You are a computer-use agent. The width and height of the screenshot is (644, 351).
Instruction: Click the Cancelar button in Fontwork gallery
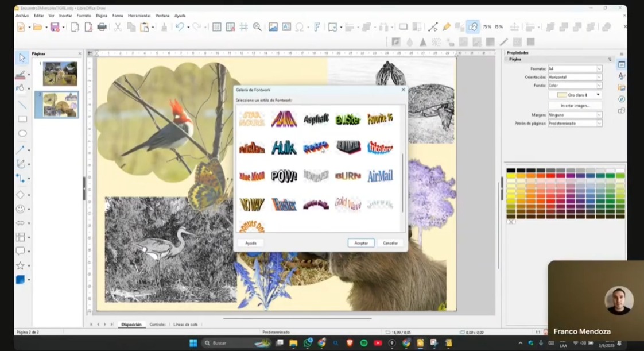[390, 243]
